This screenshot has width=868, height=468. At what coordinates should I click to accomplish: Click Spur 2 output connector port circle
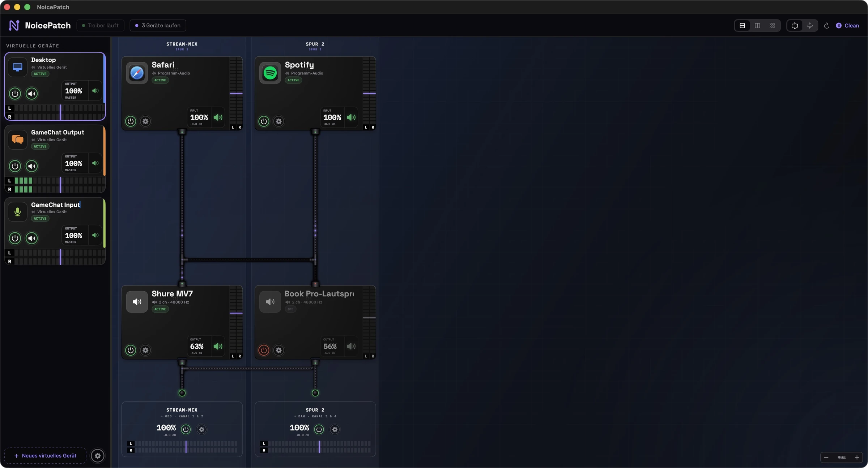point(315,393)
